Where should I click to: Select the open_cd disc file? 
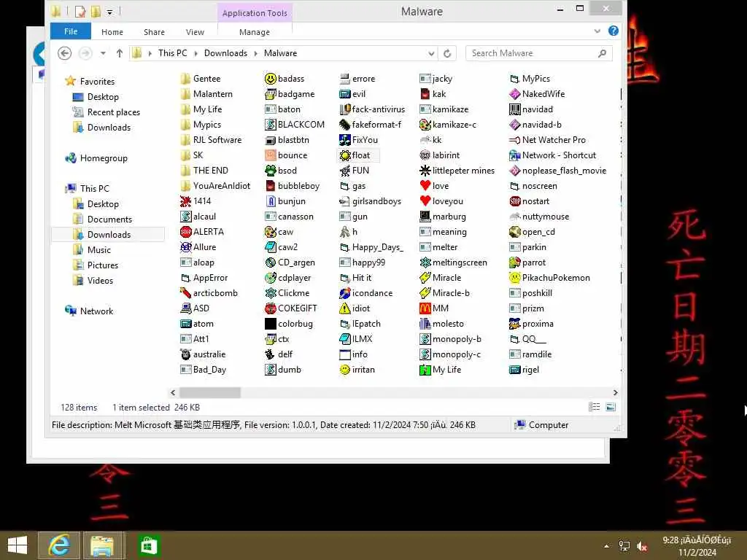click(532, 232)
